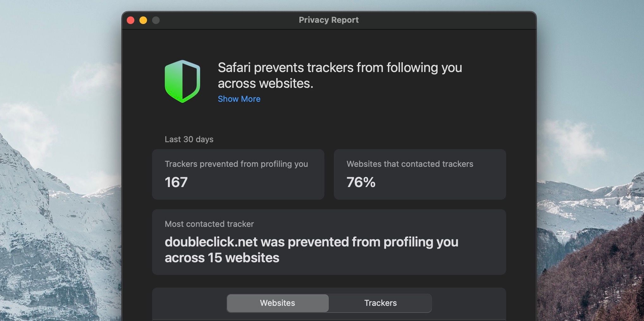This screenshot has width=644, height=321.
Task: Click "Trackers prevented from profiling you" label
Action: (x=236, y=164)
